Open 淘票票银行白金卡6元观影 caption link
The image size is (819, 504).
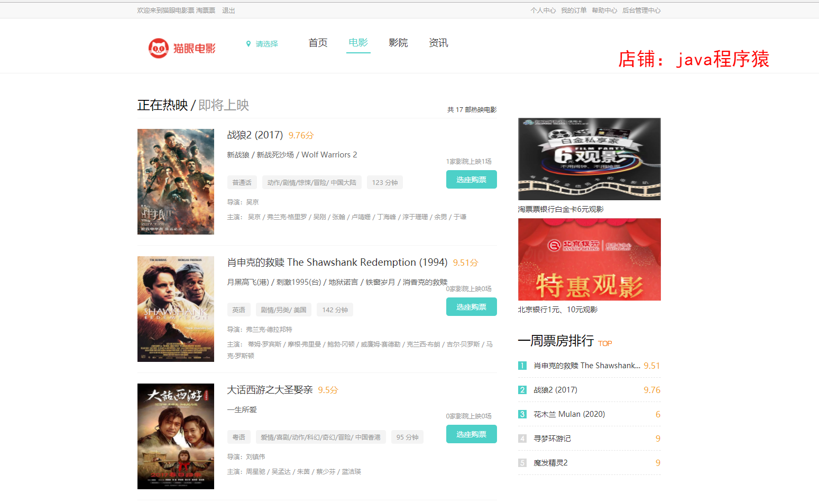coord(561,209)
